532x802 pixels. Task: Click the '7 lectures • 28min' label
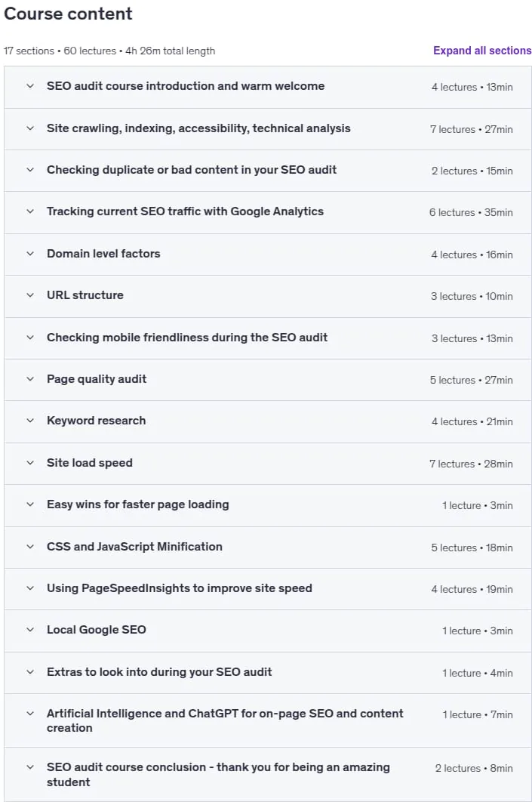(x=471, y=464)
